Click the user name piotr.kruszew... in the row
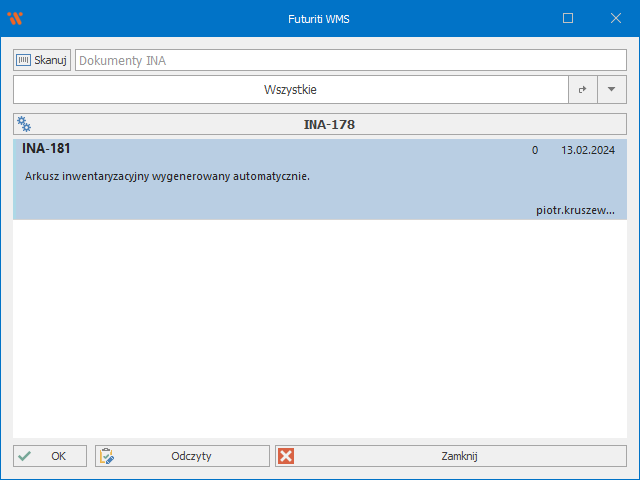This screenshot has width=640, height=480. [x=575, y=210]
